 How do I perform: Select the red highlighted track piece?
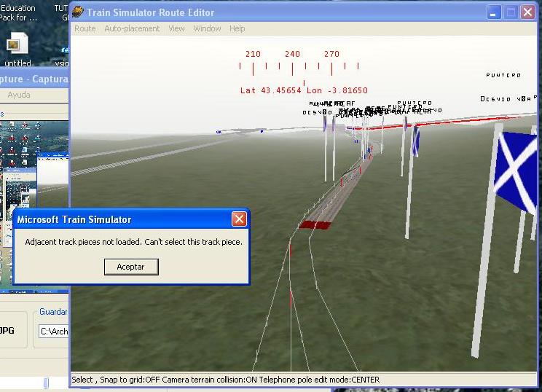(x=314, y=224)
